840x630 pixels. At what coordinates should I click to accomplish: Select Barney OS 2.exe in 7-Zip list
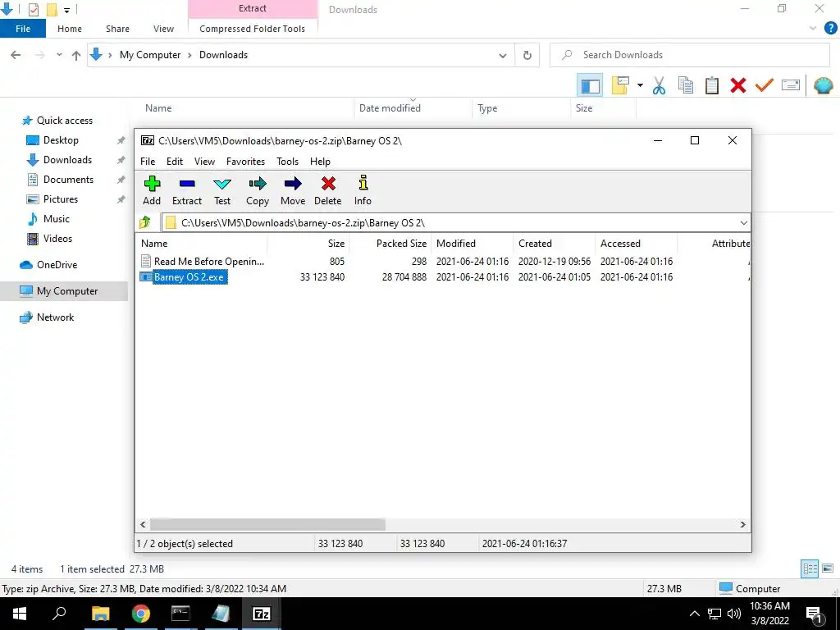pyautogui.click(x=189, y=277)
